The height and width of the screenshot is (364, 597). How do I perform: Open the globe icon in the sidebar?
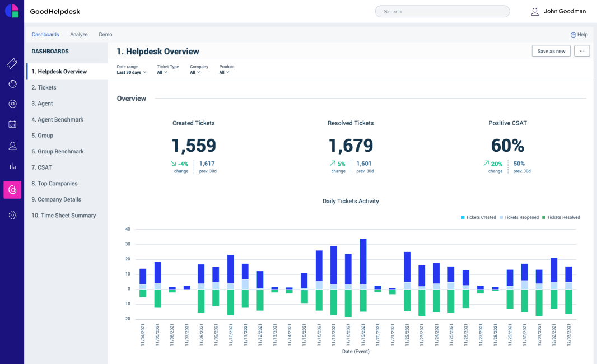click(12, 83)
